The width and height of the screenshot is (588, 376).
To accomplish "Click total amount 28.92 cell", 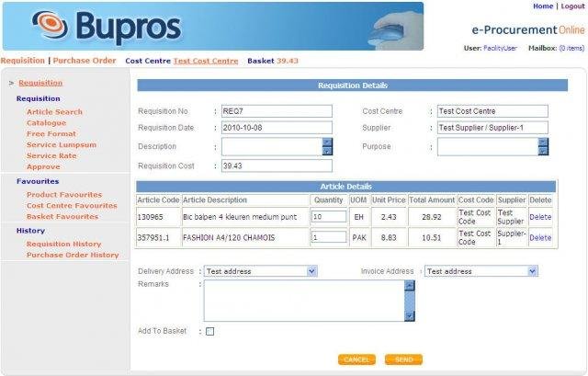I will point(432,217).
